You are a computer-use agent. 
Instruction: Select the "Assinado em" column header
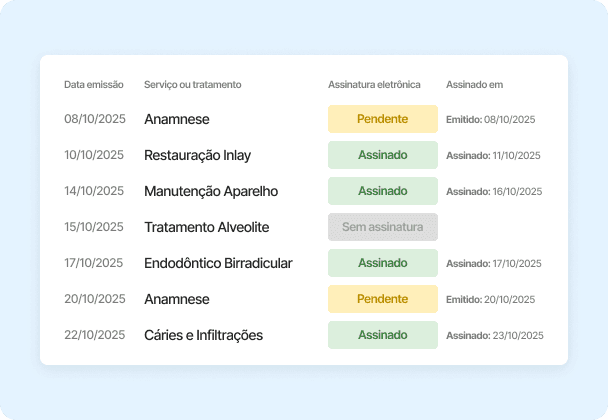pyautogui.click(x=474, y=84)
